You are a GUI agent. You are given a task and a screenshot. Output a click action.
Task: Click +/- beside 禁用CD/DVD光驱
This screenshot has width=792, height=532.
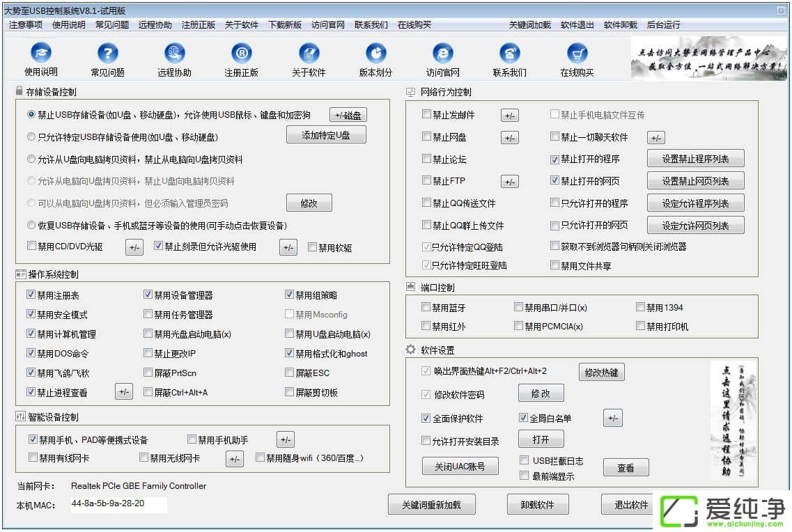coord(134,247)
